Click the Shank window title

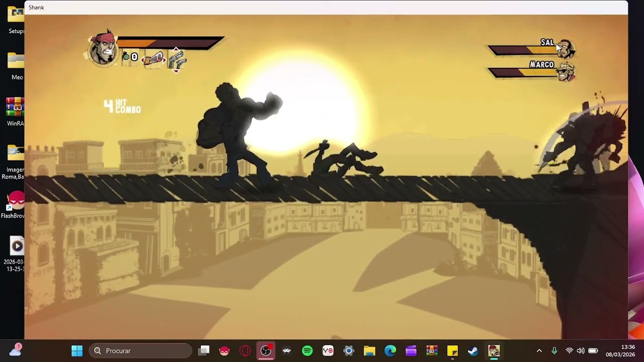tap(36, 8)
